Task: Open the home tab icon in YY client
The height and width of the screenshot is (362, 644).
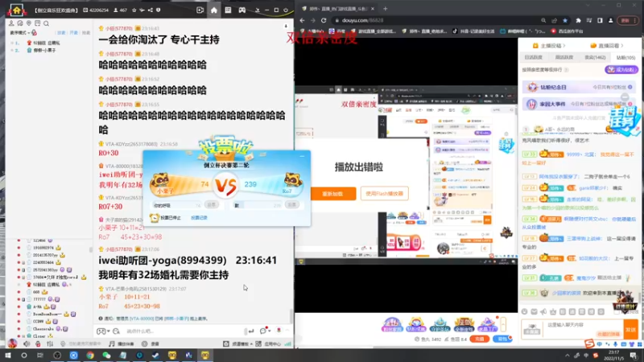Action: [214, 10]
